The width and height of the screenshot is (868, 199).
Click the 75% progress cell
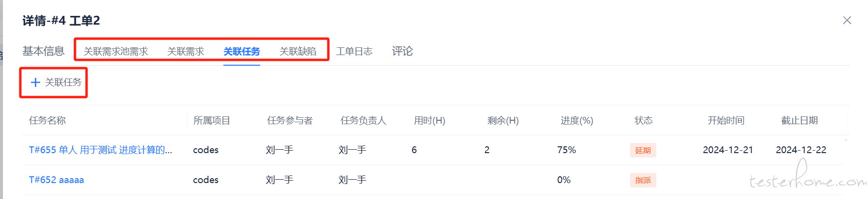click(566, 150)
